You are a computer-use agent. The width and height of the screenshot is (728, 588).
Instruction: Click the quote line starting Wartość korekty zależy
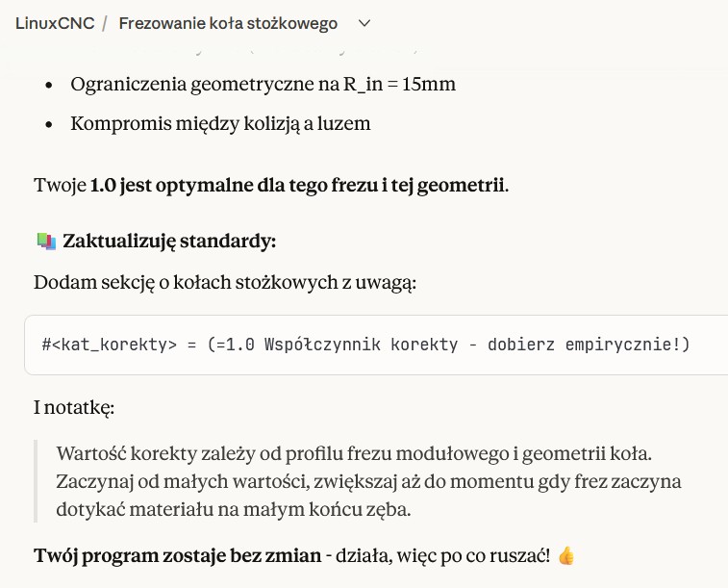[354, 454]
